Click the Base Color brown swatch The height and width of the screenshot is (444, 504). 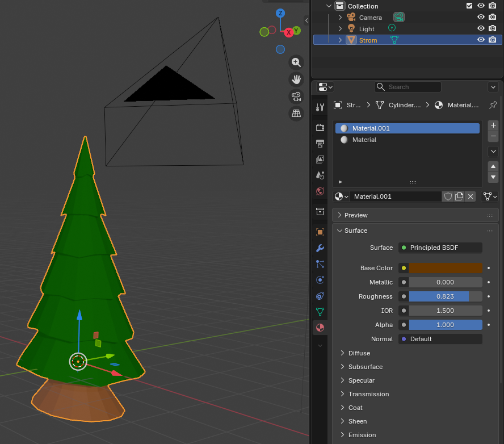pos(445,268)
